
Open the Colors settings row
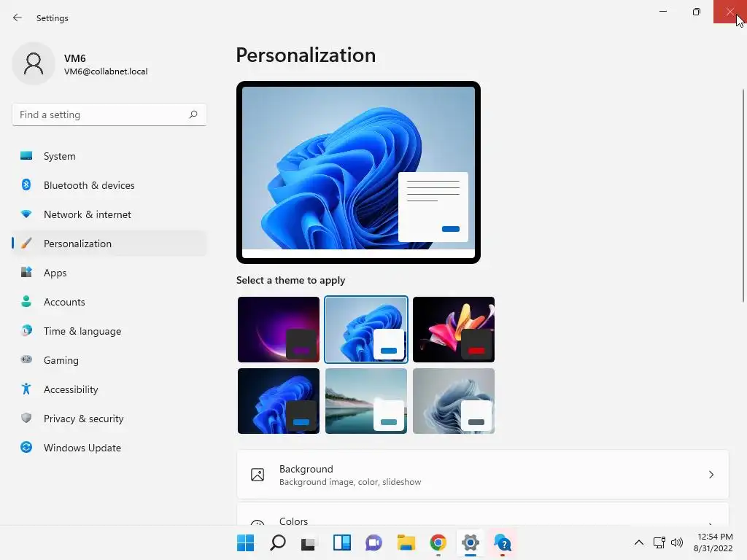coord(483,515)
